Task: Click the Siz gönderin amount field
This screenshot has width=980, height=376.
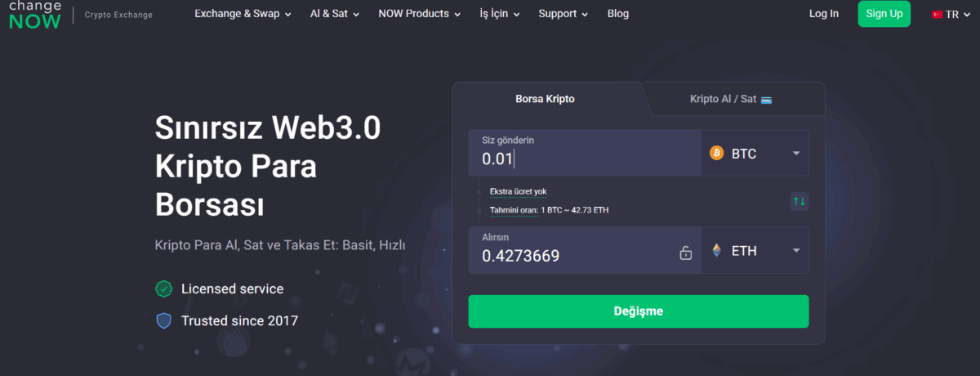Action: coord(585,153)
